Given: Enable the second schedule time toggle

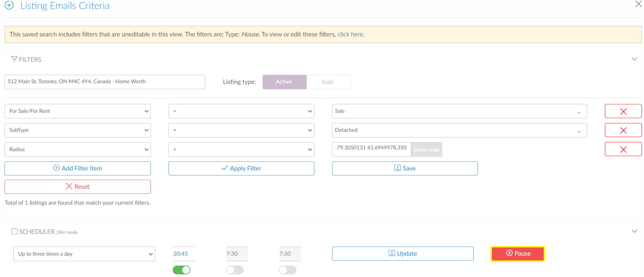Looking at the screenshot, I should pos(235,270).
